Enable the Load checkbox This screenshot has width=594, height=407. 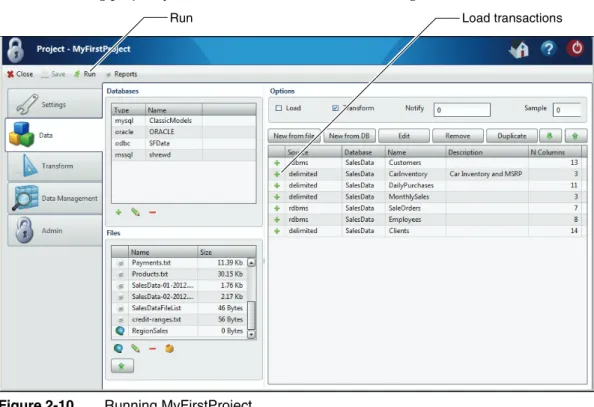coord(279,108)
